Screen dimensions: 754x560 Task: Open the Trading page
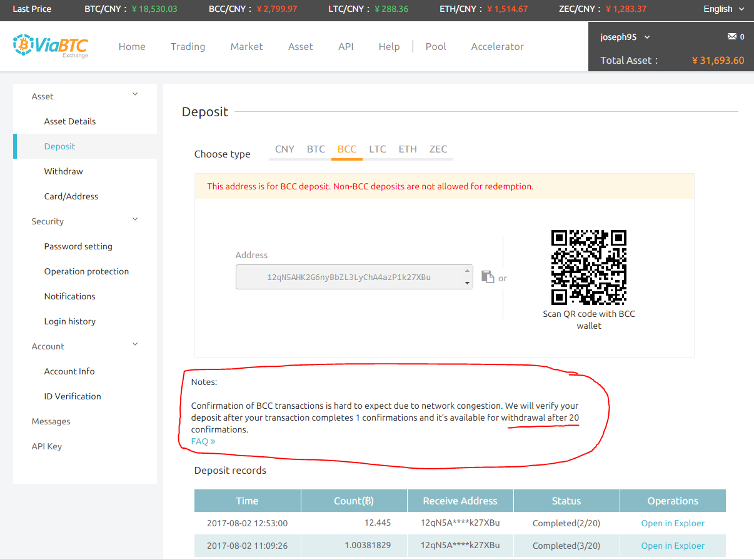pyautogui.click(x=188, y=46)
